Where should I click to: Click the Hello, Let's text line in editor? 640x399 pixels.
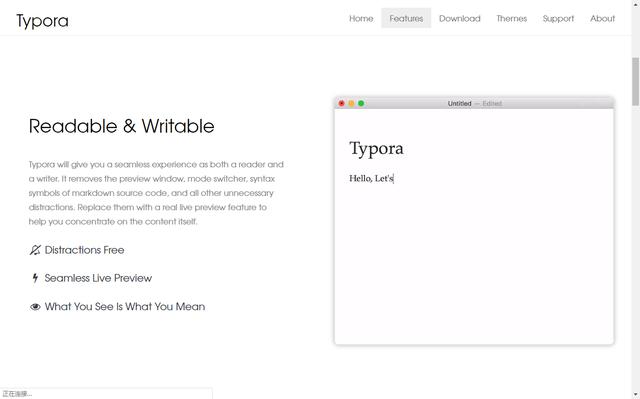(x=371, y=178)
